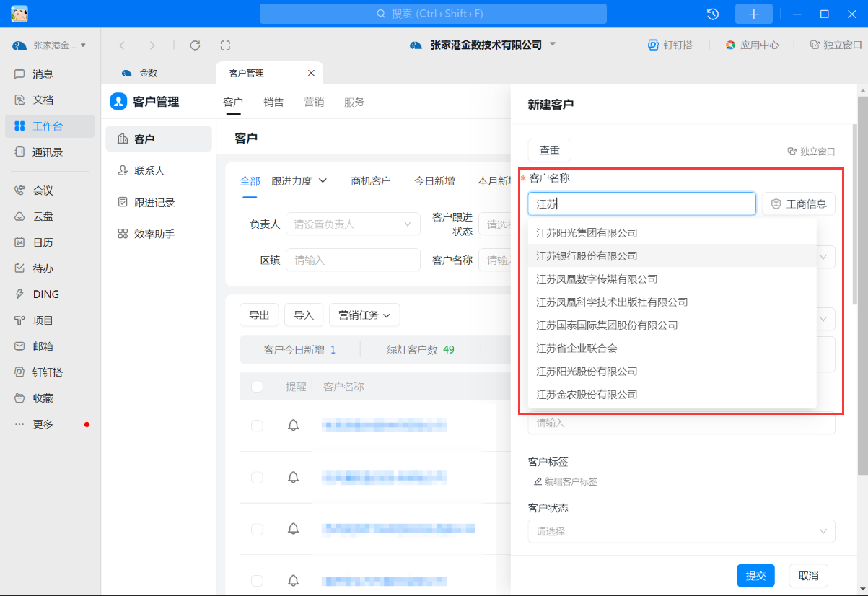This screenshot has width=868, height=596.
Task: Switch to the 服务 tab
Action: coord(354,102)
